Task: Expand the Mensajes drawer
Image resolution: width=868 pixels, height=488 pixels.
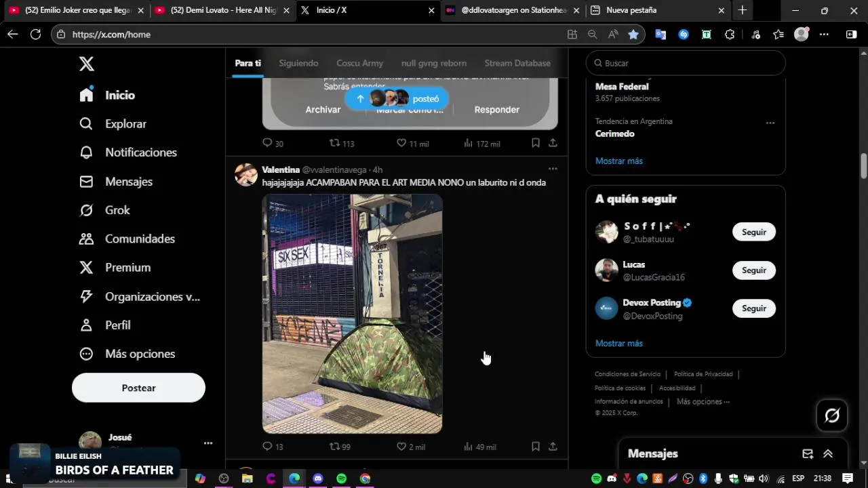Action: (828, 454)
